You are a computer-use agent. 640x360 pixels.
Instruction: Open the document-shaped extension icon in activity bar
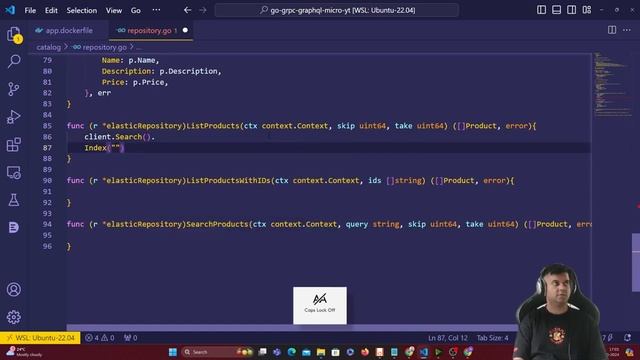coord(14,227)
